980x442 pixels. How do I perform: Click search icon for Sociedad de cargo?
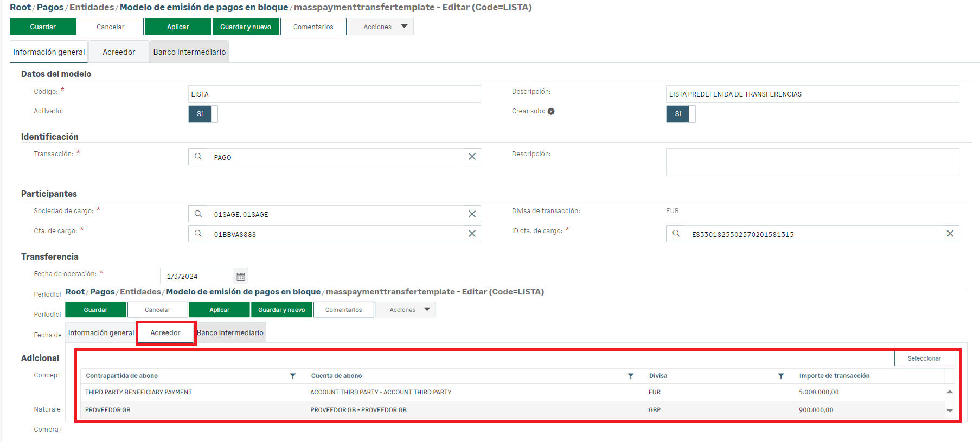(198, 214)
